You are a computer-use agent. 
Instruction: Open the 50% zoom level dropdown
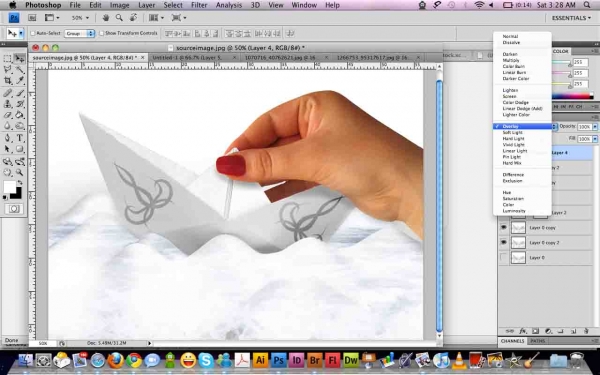[x=80, y=18]
